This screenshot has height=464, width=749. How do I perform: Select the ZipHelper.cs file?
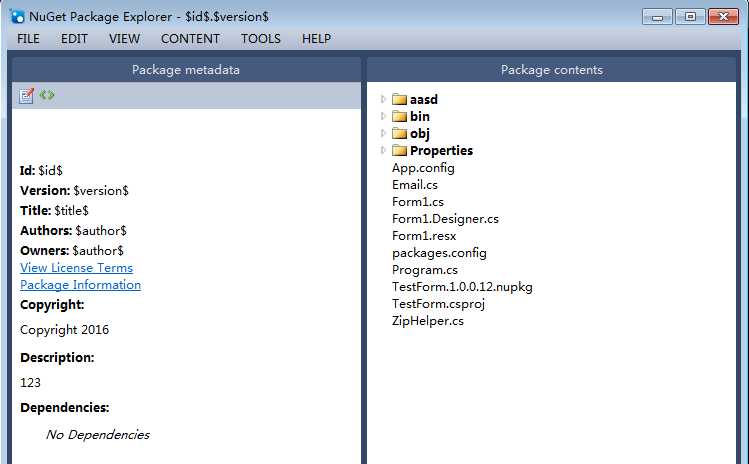[428, 321]
